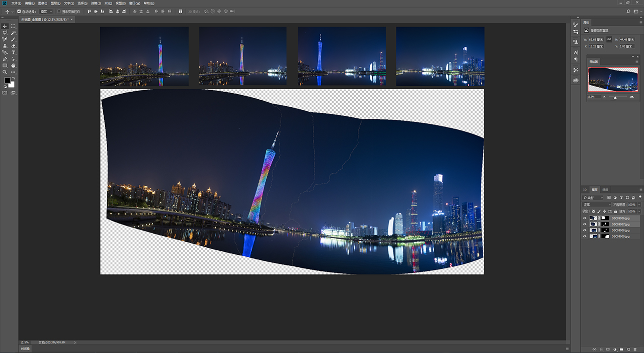The width and height of the screenshot is (644, 353).
Task: Open the 文件 (File) menu
Action: click(15, 3)
